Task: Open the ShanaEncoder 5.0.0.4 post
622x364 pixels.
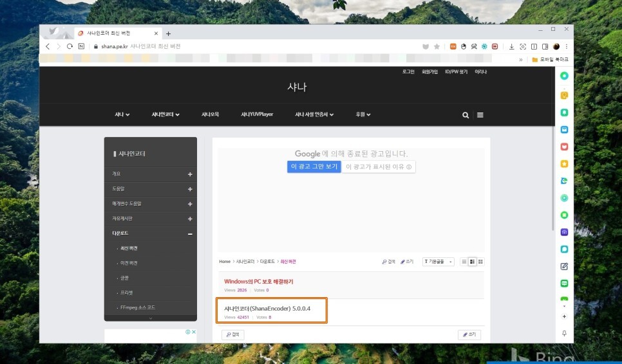Action: coord(267,309)
